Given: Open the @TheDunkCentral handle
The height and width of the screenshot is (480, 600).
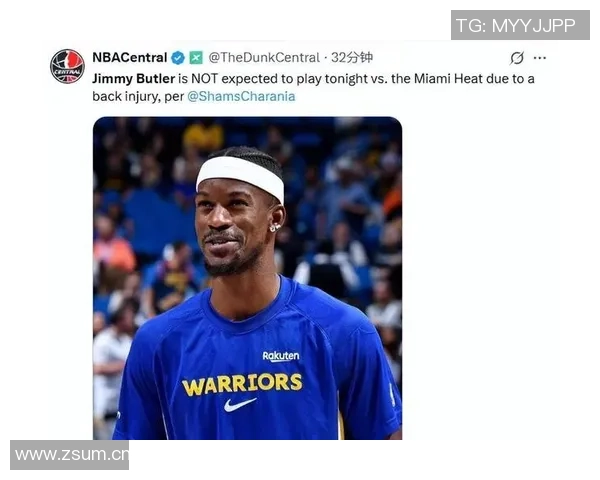Looking at the screenshot, I should pos(264,57).
